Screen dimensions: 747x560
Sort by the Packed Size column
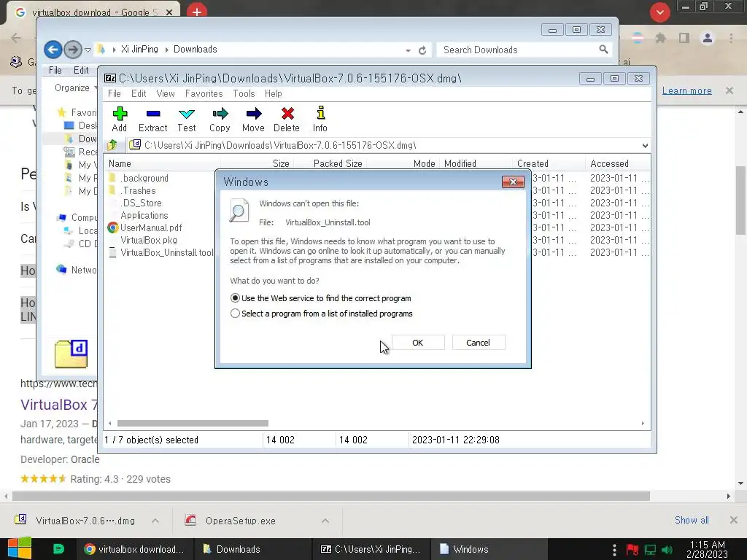(338, 163)
